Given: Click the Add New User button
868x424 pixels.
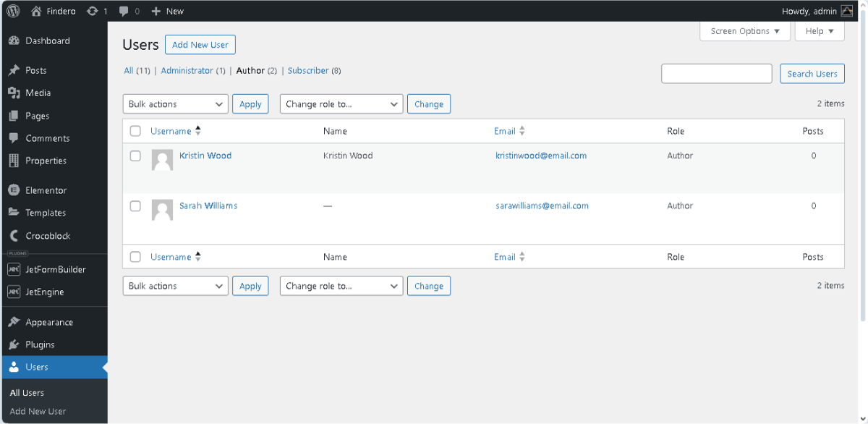Looking at the screenshot, I should tap(200, 44).
